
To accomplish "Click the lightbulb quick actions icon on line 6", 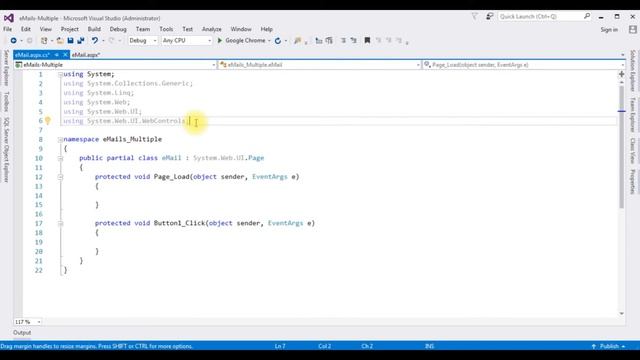I will click(x=48, y=120).
